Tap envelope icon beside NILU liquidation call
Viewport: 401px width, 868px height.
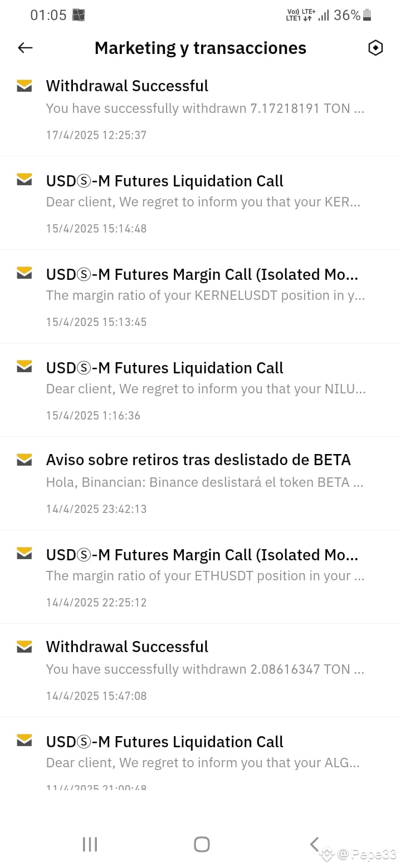pos(24,366)
